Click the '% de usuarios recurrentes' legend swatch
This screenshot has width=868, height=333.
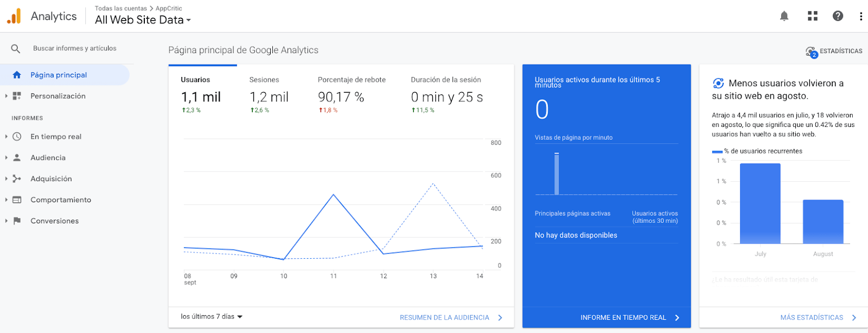(x=717, y=152)
